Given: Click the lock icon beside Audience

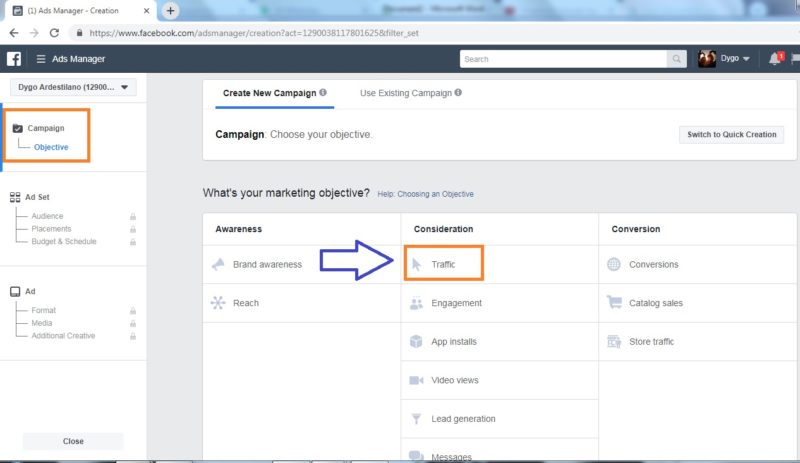Looking at the screenshot, I should pyautogui.click(x=133, y=216).
